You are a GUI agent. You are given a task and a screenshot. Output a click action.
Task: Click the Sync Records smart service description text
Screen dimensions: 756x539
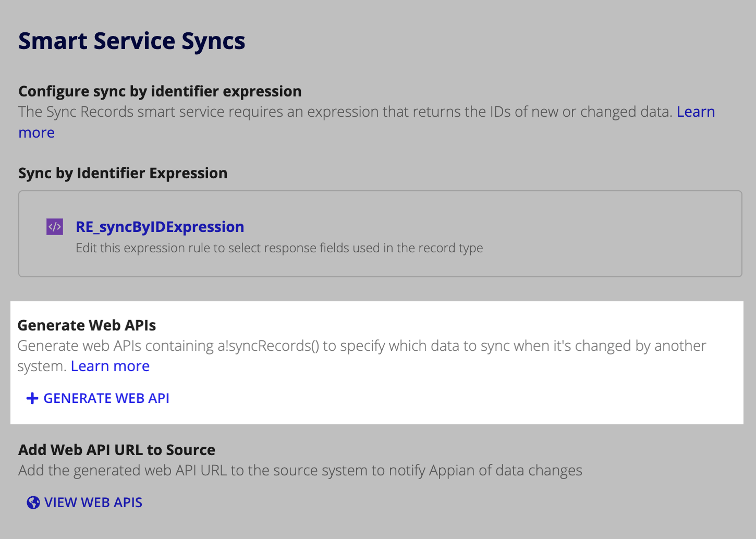(x=345, y=112)
